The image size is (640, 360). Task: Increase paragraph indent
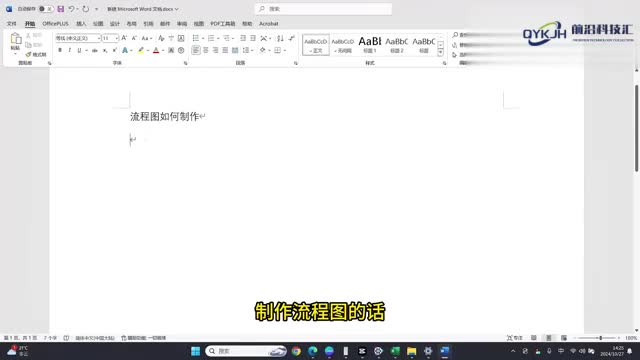point(253,38)
